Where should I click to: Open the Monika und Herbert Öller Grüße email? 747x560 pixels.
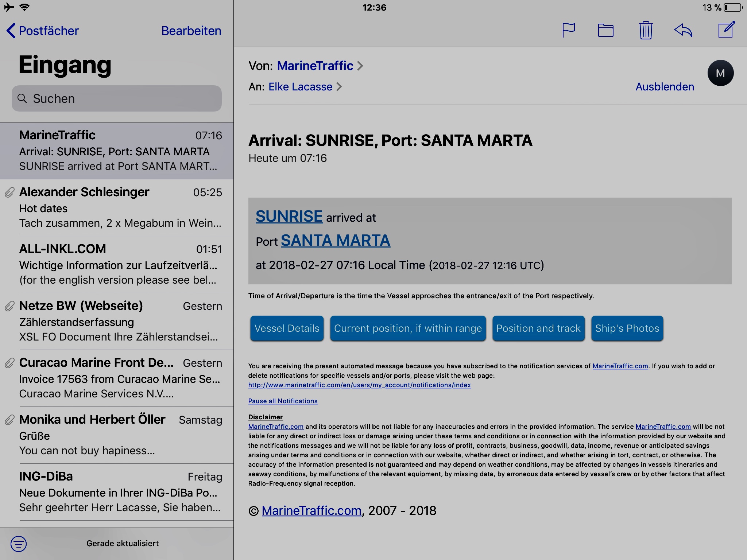(x=117, y=435)
